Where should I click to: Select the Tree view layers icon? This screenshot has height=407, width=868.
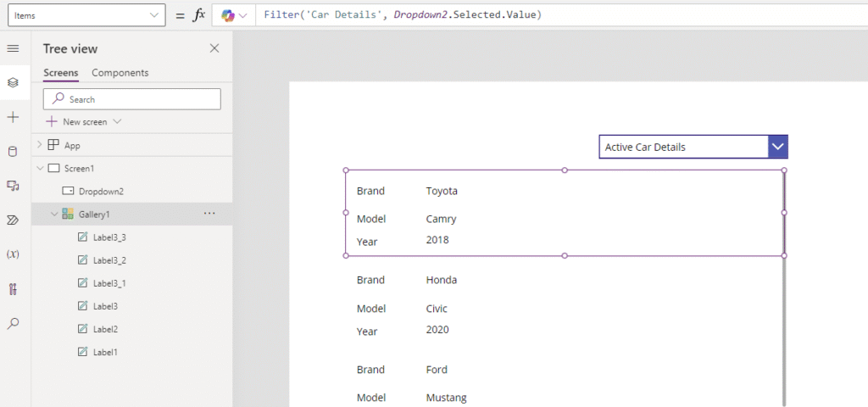[13, 82]
